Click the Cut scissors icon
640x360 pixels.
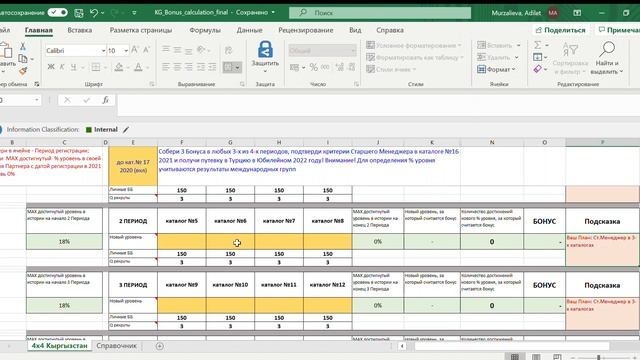(x=23, y=46)
